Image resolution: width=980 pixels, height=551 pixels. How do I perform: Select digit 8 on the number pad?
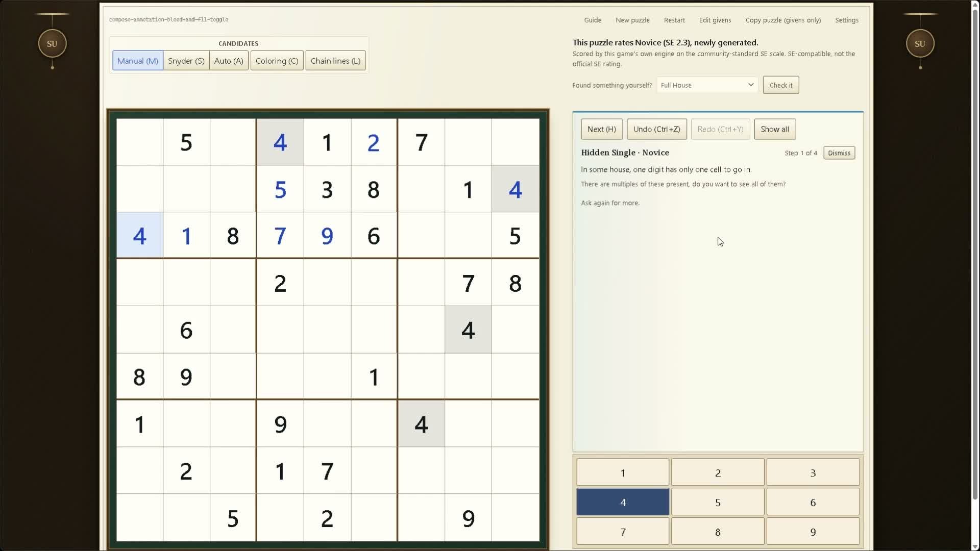point(718,532)
